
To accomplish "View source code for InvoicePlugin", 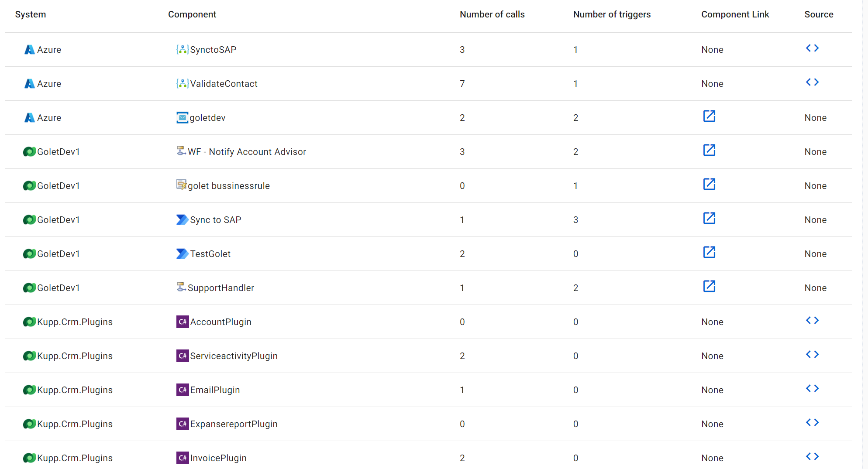I will tap(813, 456).
